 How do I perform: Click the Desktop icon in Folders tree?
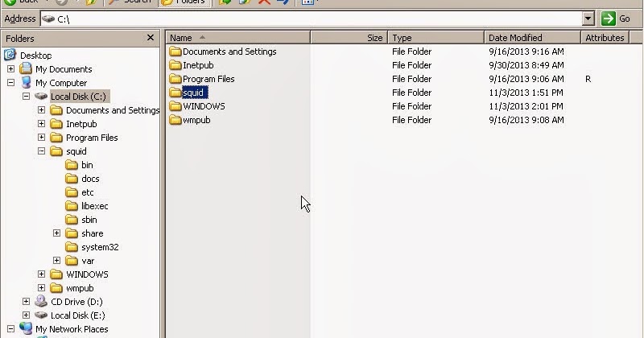(10, 55)
